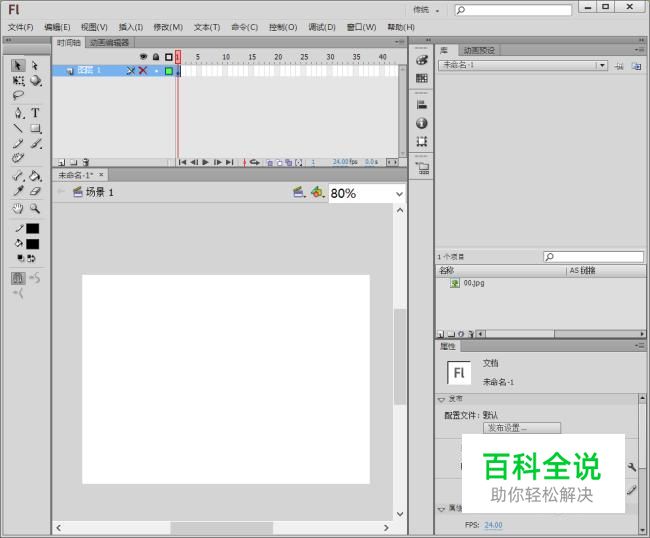Select the Subselection tool

pos(35,65)
